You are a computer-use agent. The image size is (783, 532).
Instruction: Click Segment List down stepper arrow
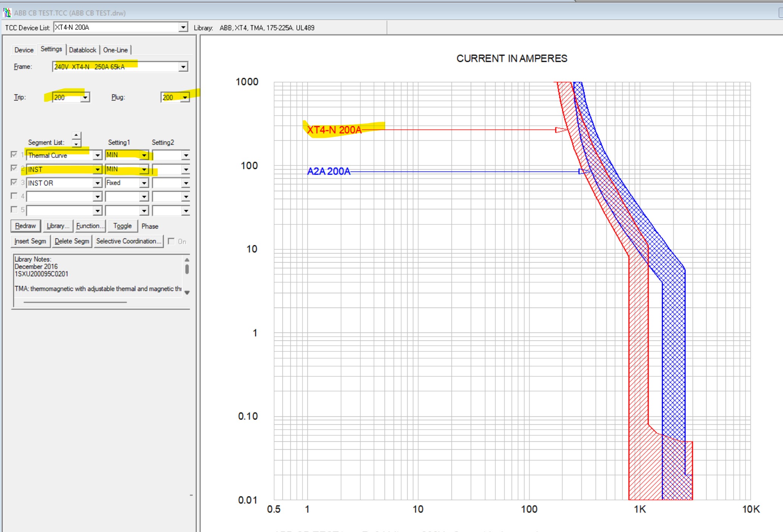[76, 144]
